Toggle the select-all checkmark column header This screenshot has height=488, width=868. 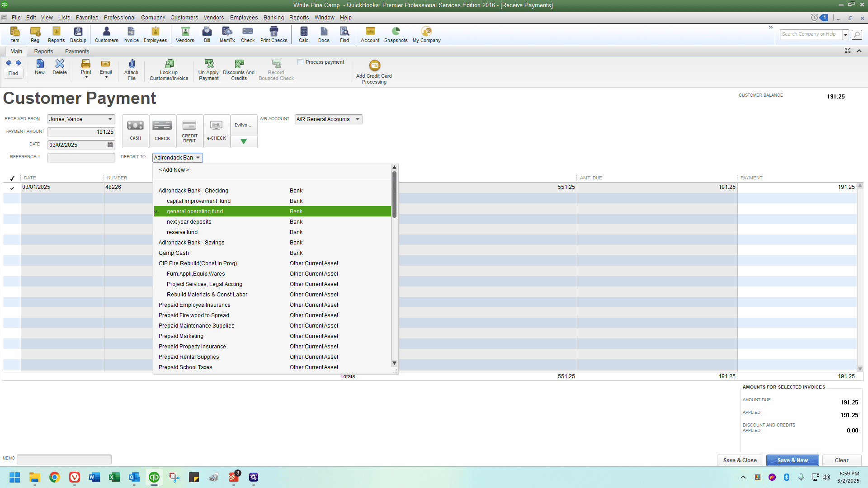tap(12, 178)
